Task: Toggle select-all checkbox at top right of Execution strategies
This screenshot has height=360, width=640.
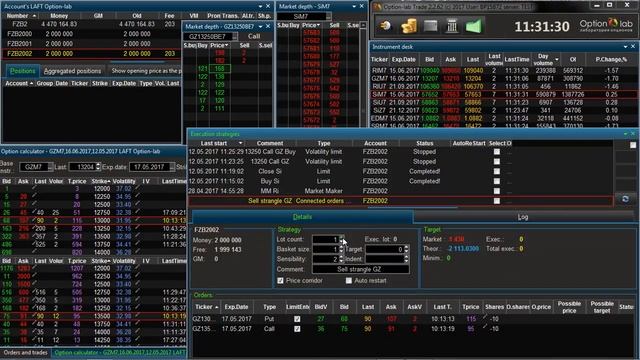Action: (x=633, y=145)
